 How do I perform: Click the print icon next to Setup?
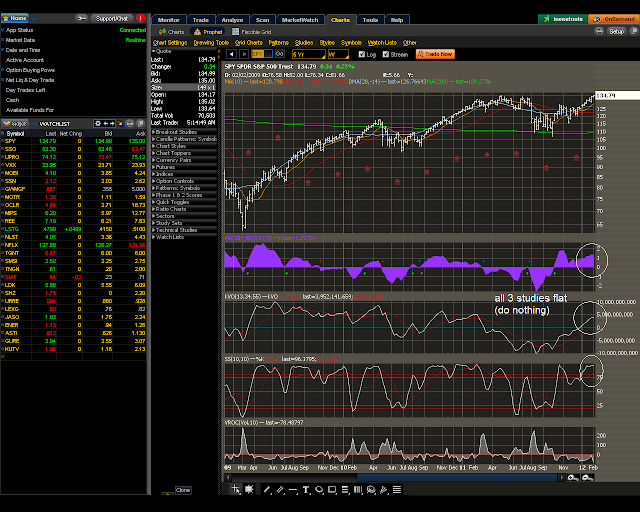(599, 31)
